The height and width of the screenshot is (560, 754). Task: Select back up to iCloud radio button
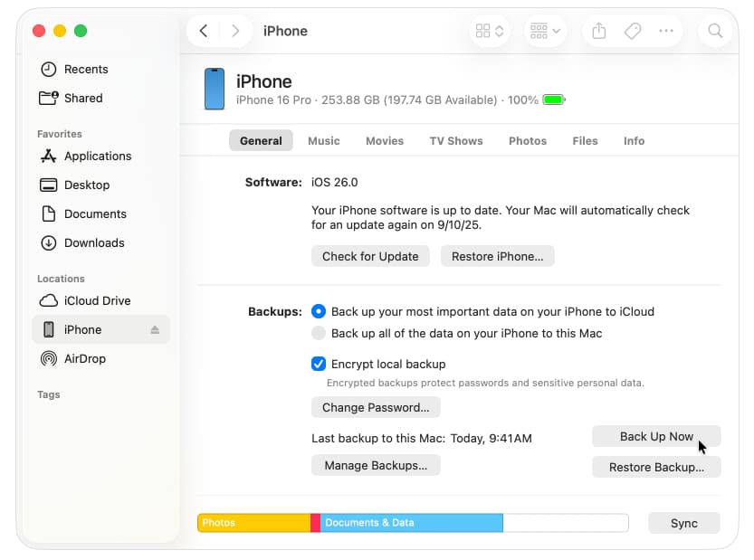319,311
